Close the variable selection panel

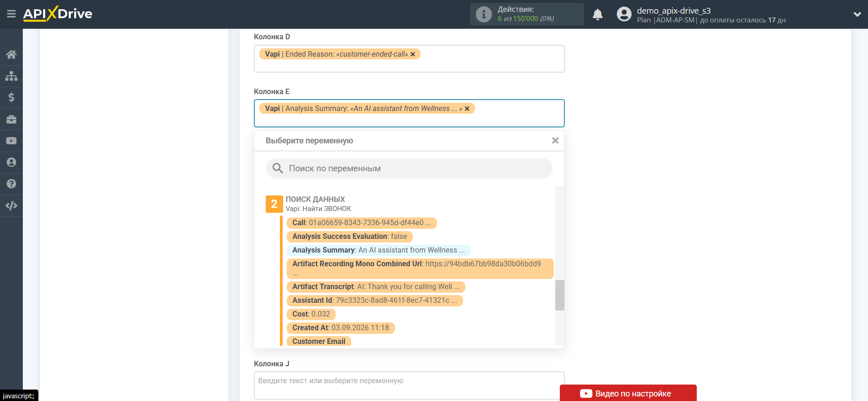(x=555, y=141)
